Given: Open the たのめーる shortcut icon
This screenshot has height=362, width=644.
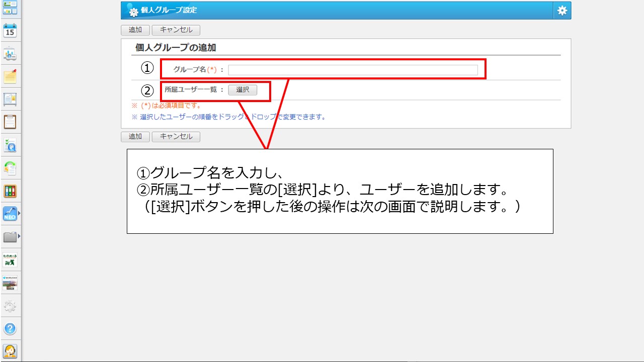Looking at the screenshot, I should coord(10,259).
